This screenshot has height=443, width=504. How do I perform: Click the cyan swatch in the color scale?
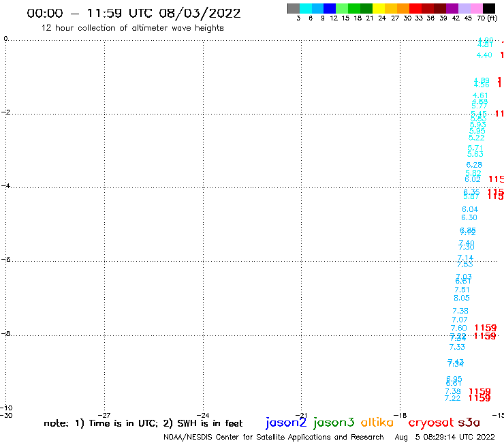pos(306,8)
